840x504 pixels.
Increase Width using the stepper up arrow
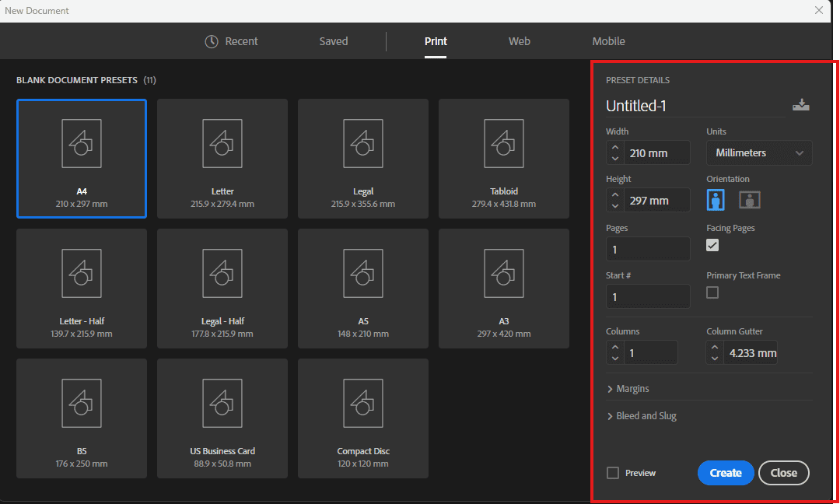coord(615,148)
